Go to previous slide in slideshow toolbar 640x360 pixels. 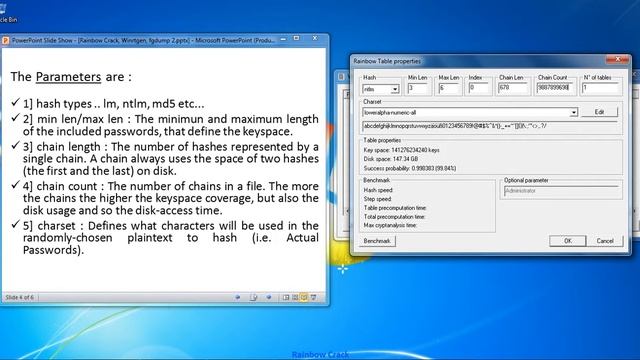coord(238,297)
